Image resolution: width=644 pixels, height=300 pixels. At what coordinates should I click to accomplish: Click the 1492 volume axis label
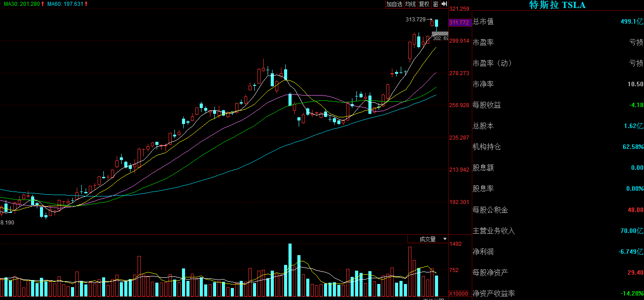coord(456,244)
